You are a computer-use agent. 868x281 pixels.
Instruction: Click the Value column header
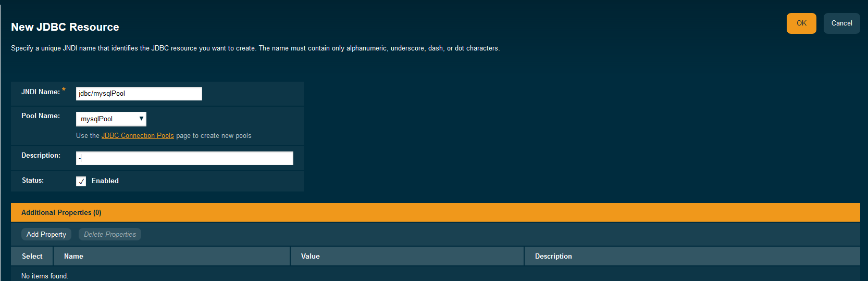coord(311,256)
